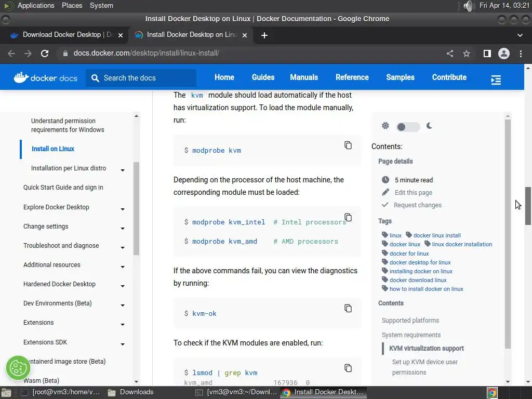Click the left sidebar scrollbar thumb
532x399 pixels.
tap(136, 208)
